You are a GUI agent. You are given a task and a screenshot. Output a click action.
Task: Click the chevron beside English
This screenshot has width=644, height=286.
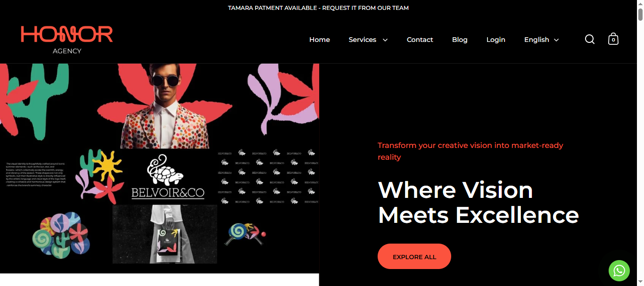[x=556, y=40]
